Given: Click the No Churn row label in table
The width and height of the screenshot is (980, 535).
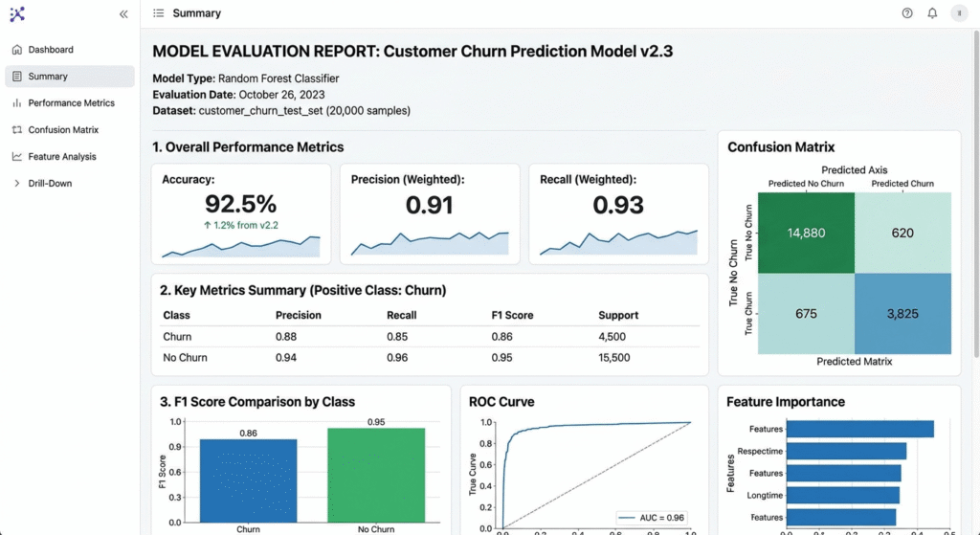Looking at the screenshot, I should [x=185, y=358].
